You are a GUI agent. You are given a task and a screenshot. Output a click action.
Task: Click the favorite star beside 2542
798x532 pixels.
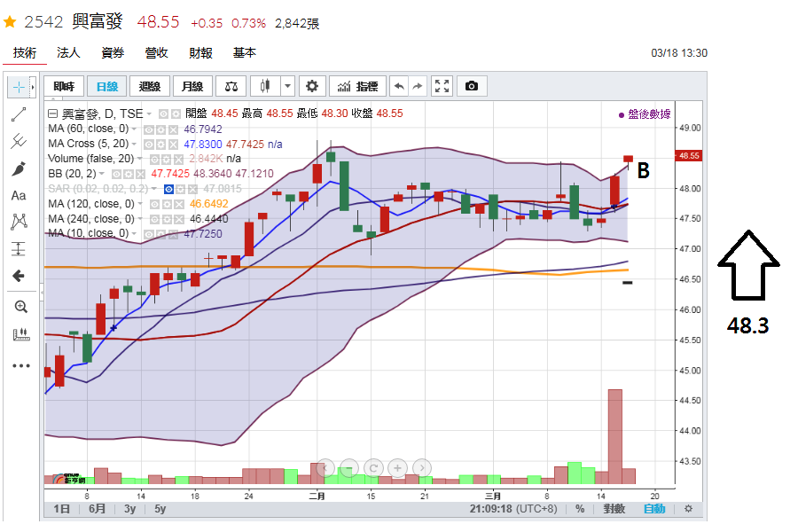pos(10,22)
